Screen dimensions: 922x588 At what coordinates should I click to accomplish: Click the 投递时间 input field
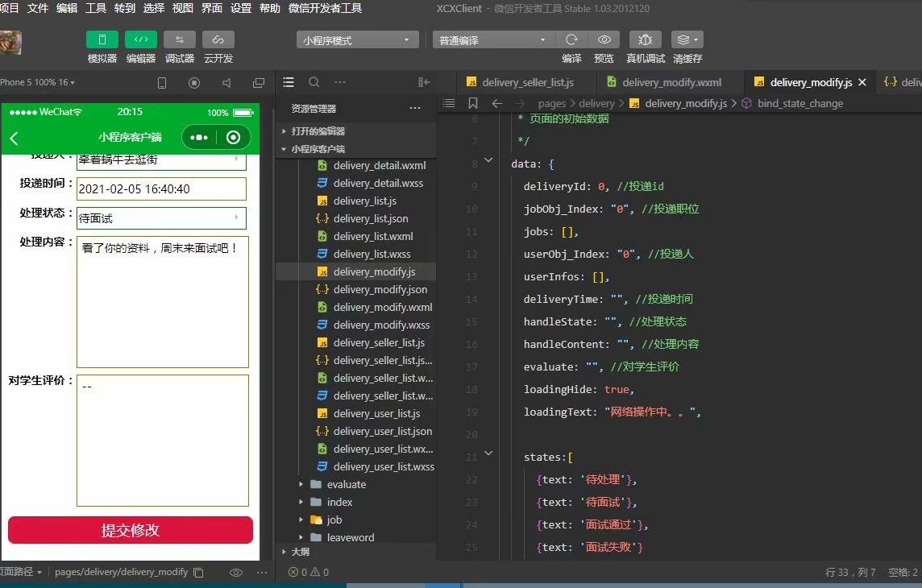pyautogui.click(x=161, y=189)
